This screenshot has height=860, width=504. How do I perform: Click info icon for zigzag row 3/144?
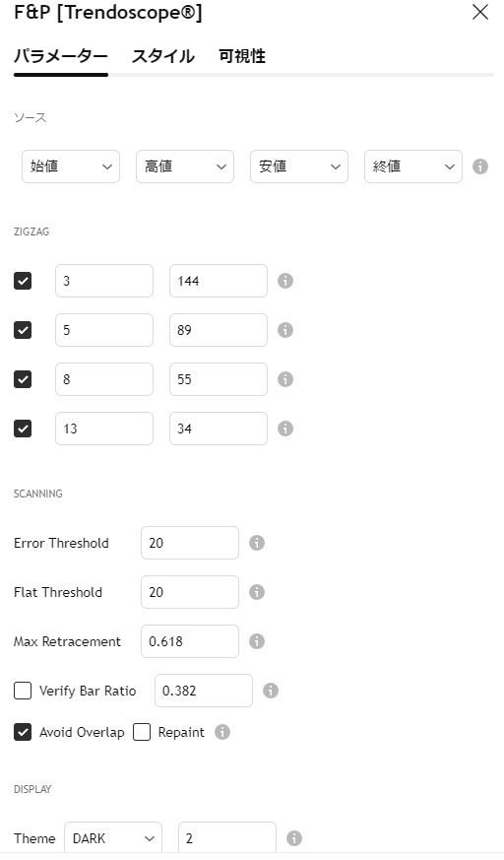coord(284,281)
